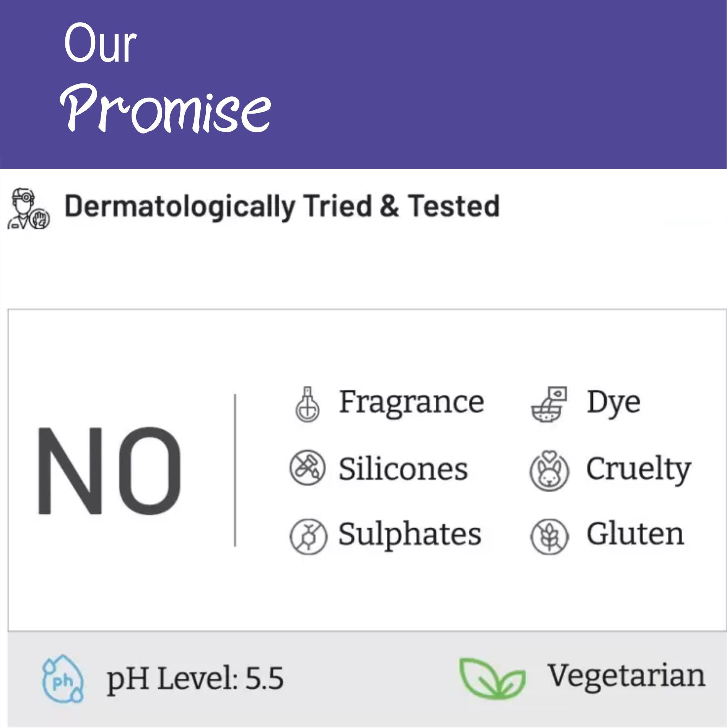Image resolution: width=727 pixels, height=728 pixels.
Task: Click the large 'NO' text
Action: pyautogui.click(x=109, y=471)
